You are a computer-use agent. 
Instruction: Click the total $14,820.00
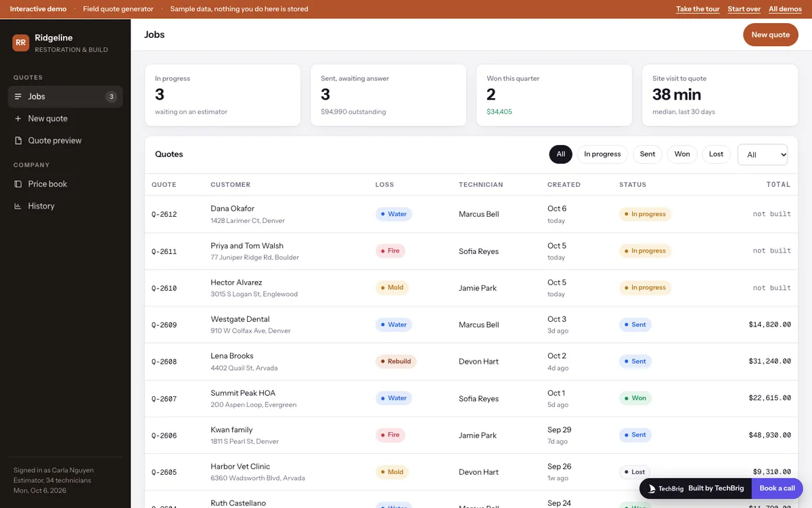pos(769,325)
